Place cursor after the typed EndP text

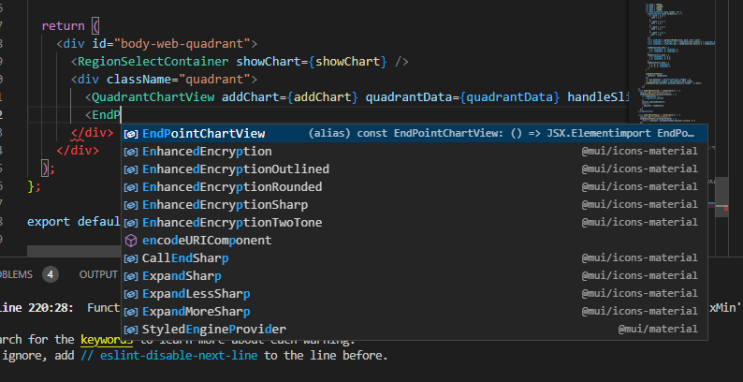point(122,115)
